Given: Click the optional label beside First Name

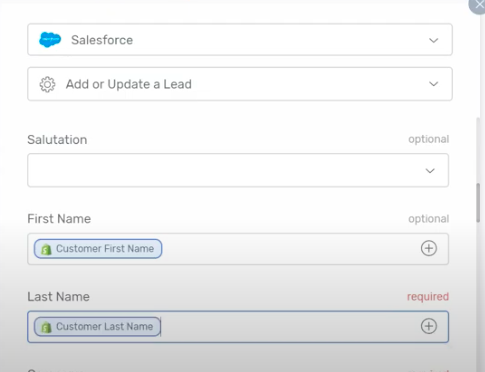Looking at the screenshot, I should coord(429,219).
